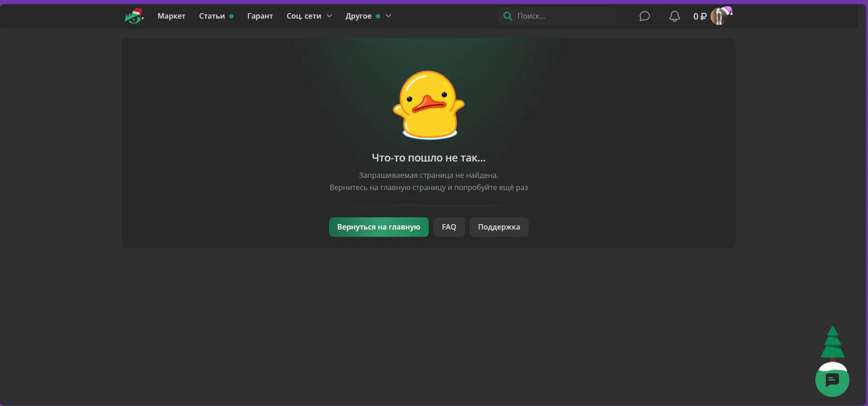Click the yellow duck illustration

[429, 105]
